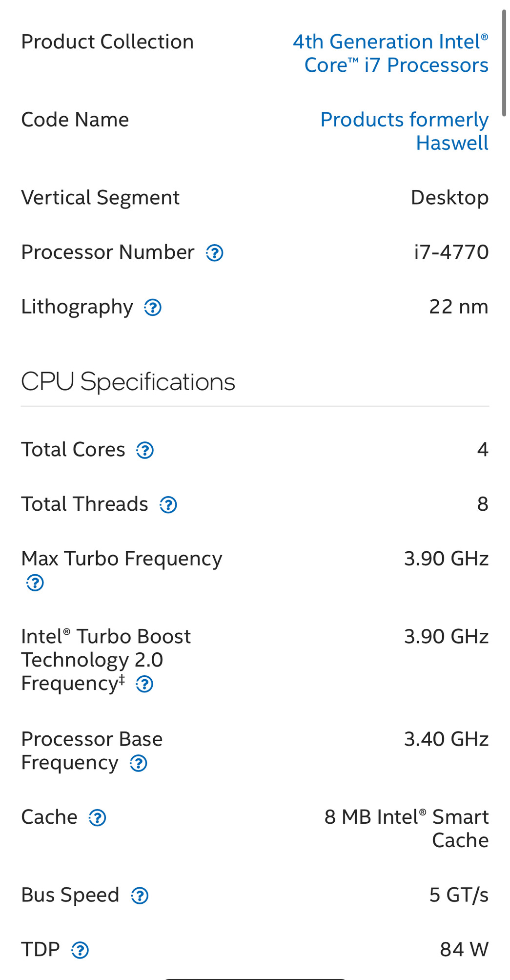This screenshot has width=510, height=980.
Task: Show info for Total Cores
Action: (145, 450)
